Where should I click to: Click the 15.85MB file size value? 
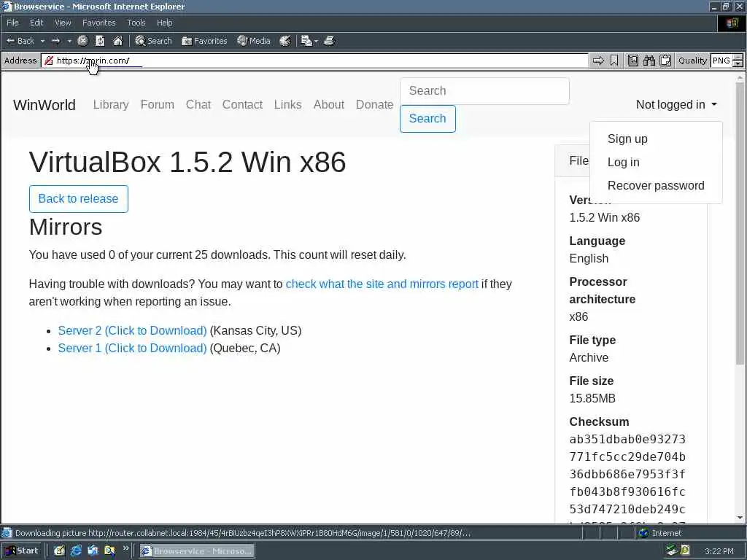point(592,399)
